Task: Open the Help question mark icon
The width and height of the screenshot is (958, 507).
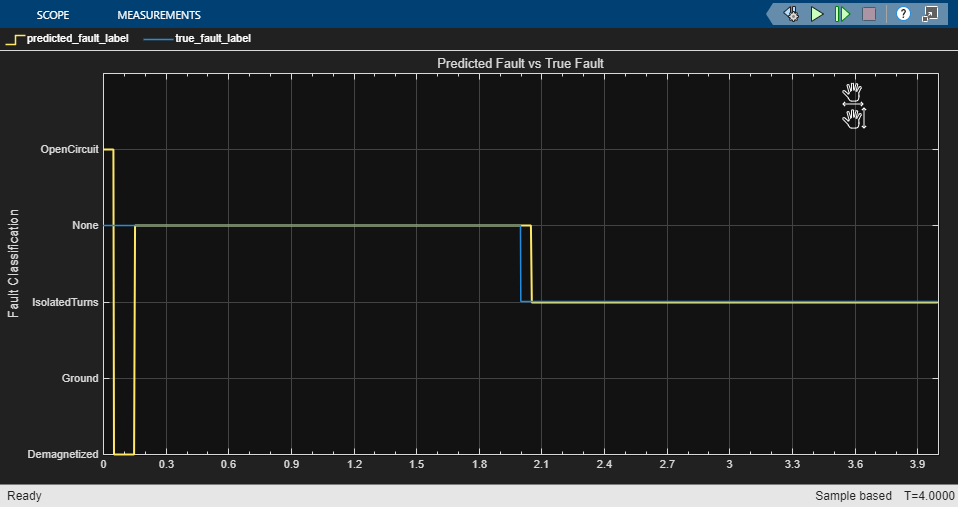Action: (x=903, y=14)
